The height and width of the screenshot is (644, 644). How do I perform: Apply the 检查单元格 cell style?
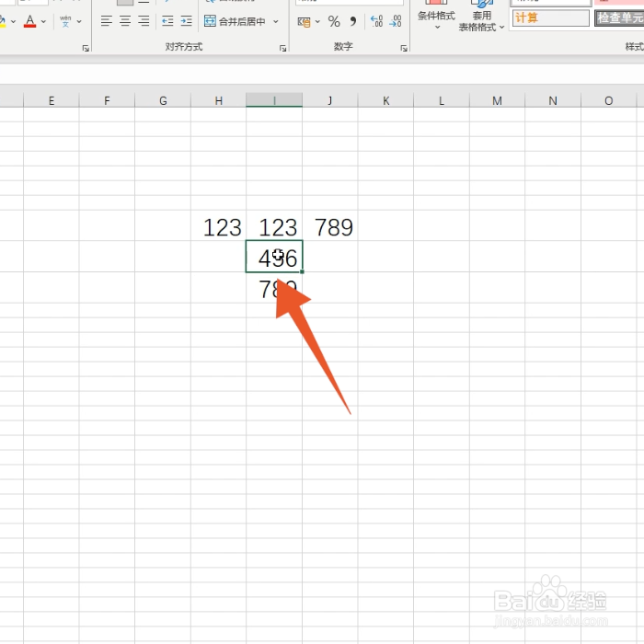click(x=619, y=18)
